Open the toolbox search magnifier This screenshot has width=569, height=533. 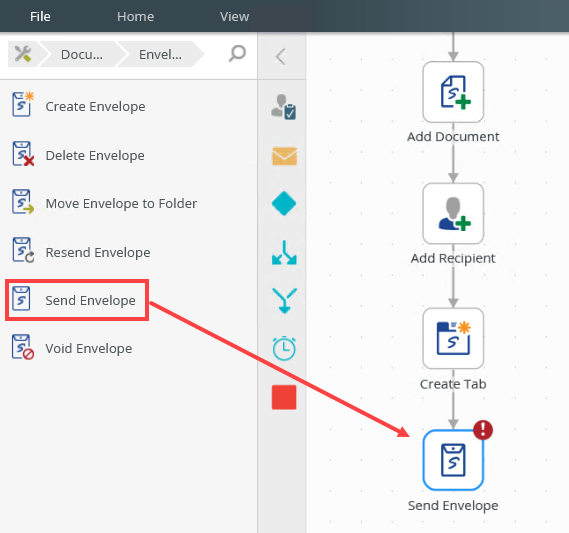pyautogui.click(x=237, y=54)
